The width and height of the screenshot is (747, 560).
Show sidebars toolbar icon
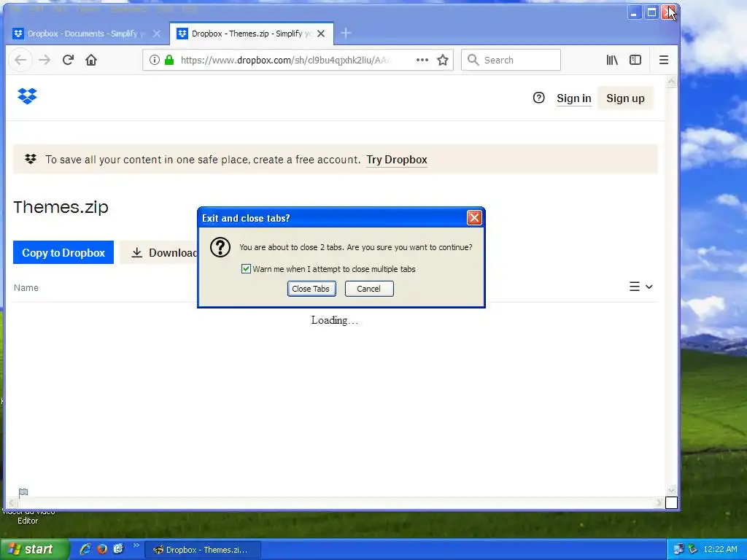tap(635, 60)
